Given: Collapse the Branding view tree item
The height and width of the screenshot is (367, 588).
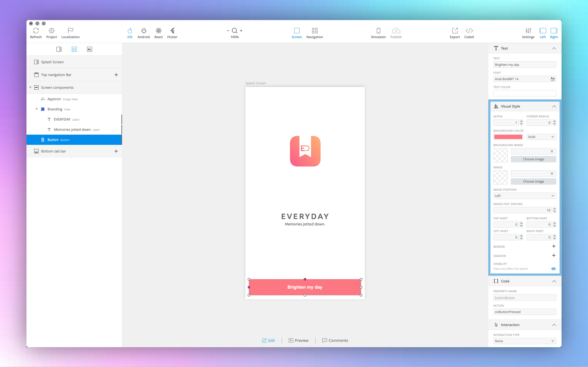Looking at the screenshot, I should pos(37,109).
